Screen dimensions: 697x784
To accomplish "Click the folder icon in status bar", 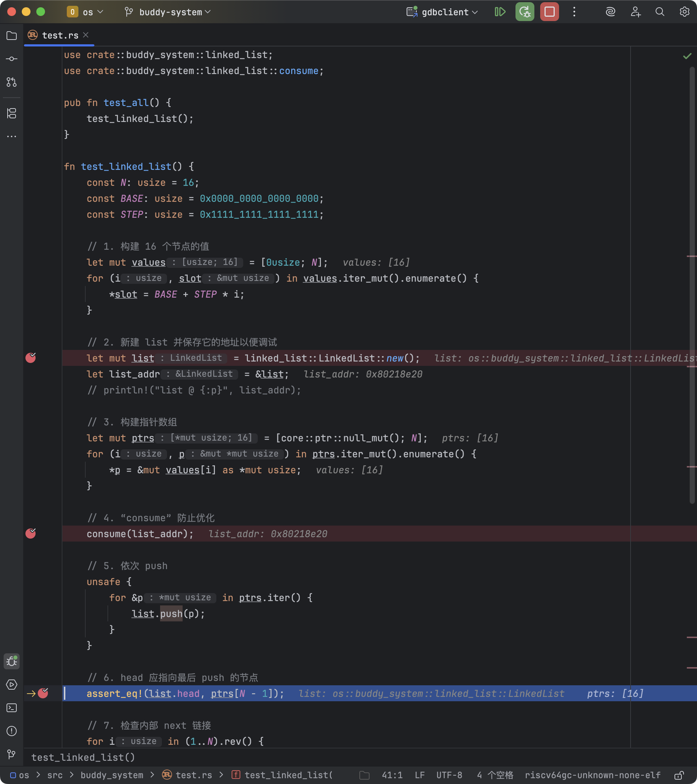I will pyautogui.click(x=364, y=775).
